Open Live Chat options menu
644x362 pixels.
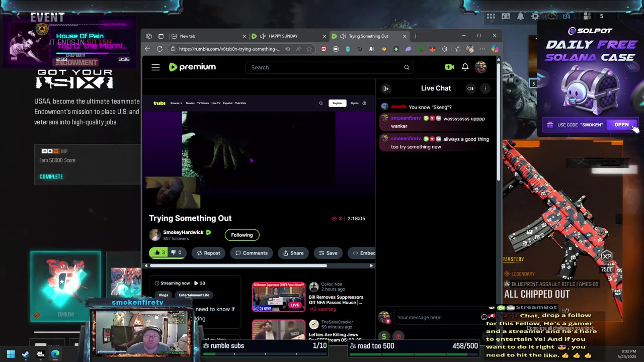(485, 88)
